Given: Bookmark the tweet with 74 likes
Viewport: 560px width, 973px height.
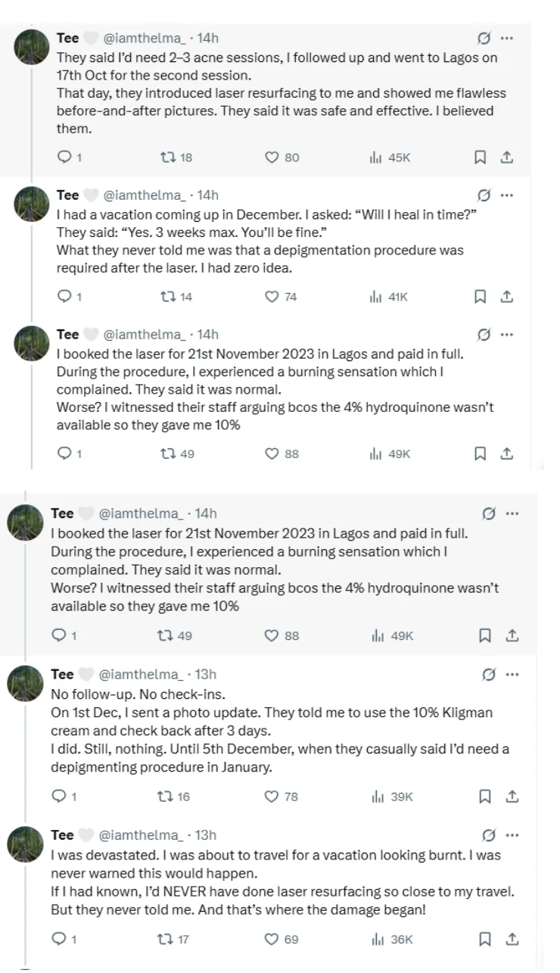Looking at the screenshot, I should click(x=480, y=297).
